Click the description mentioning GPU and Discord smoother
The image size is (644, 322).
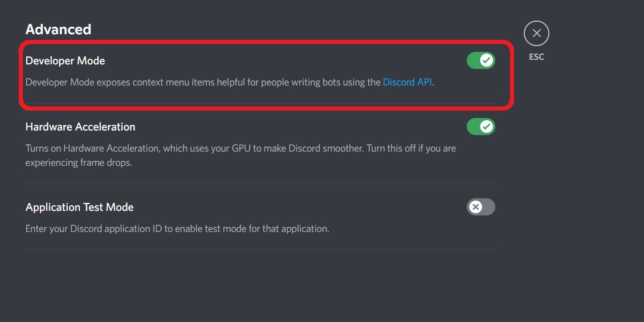pos(241,148)
